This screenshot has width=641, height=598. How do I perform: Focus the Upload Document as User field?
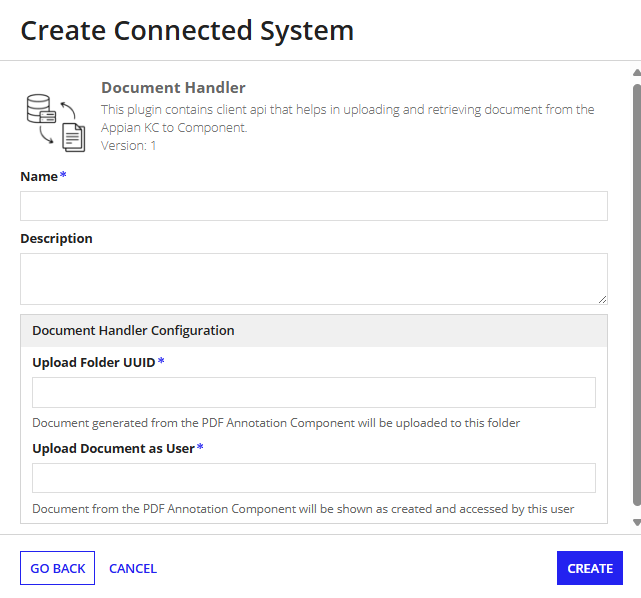(313, 478)
